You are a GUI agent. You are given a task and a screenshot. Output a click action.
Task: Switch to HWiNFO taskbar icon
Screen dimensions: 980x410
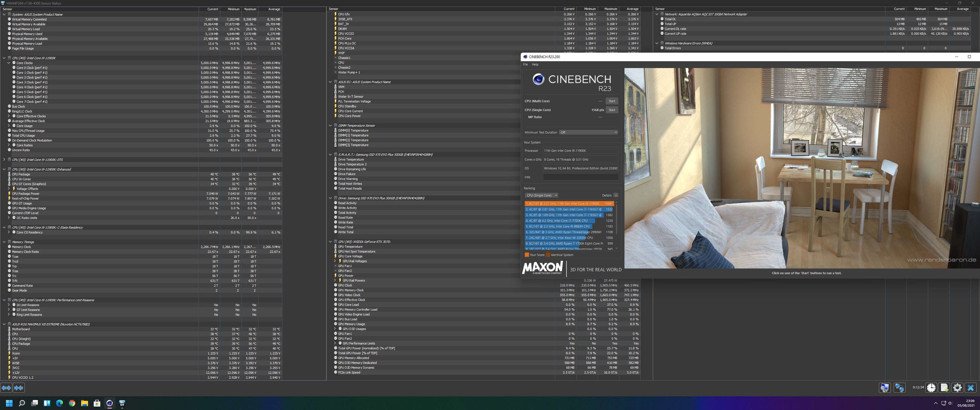[122, 403]
